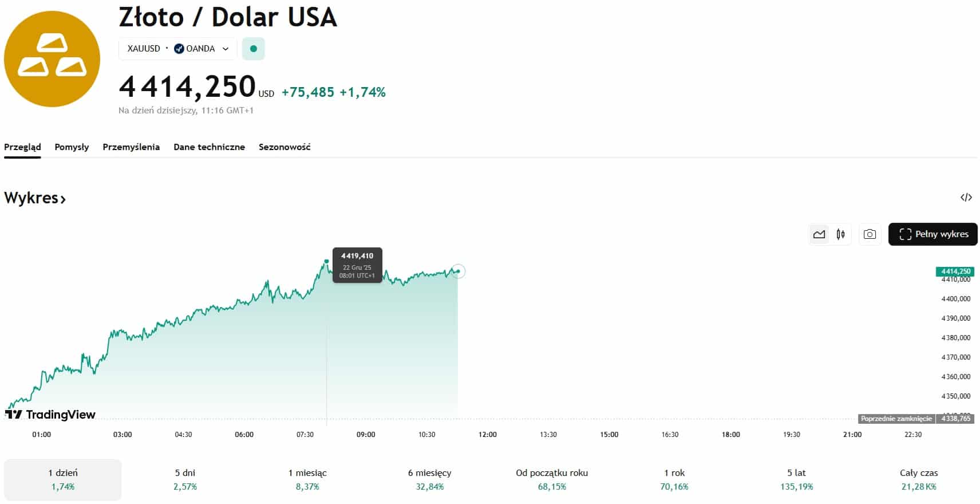Take chart snapshot with camera icon

(870, 234)
